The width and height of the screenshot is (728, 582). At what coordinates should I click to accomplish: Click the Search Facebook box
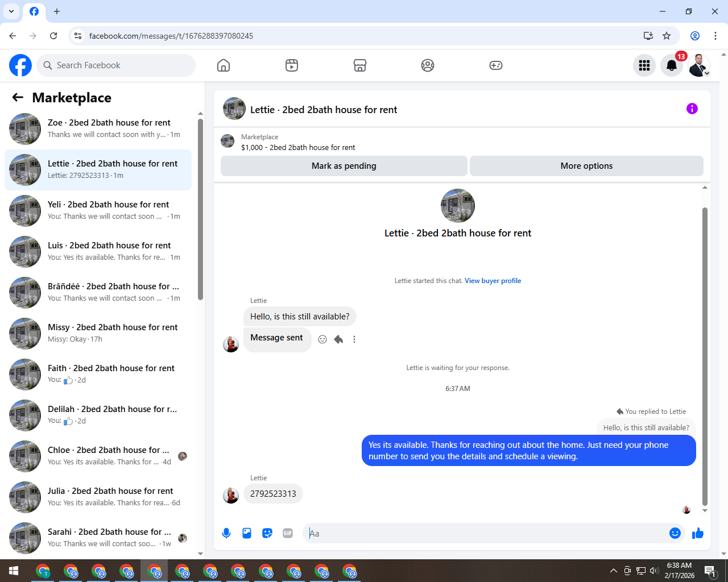(x=116, y=65)
